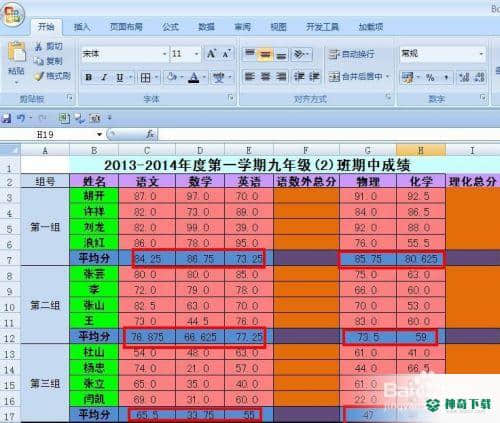
Task: Click the increase font size icon
Action: tap(211, 54)
